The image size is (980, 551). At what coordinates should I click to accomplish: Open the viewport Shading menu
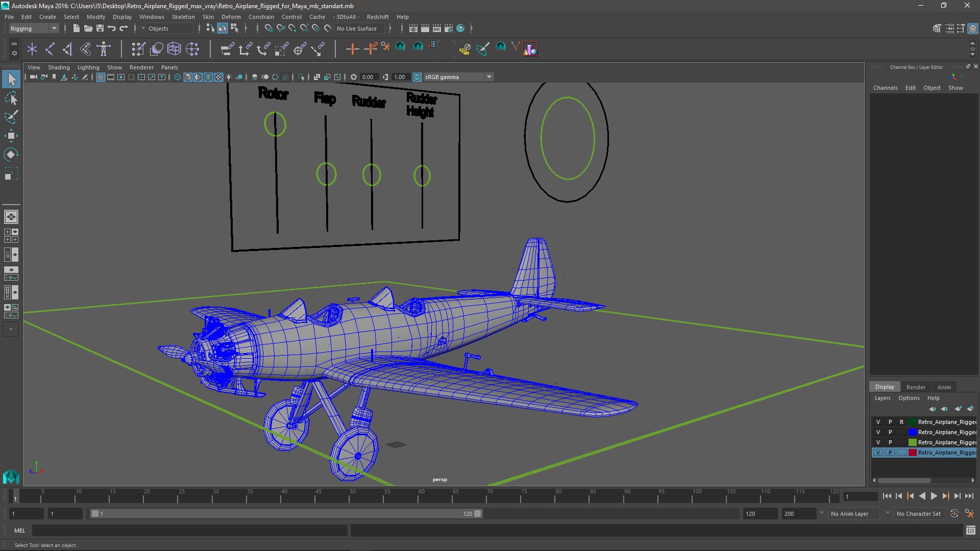(59, 67)
